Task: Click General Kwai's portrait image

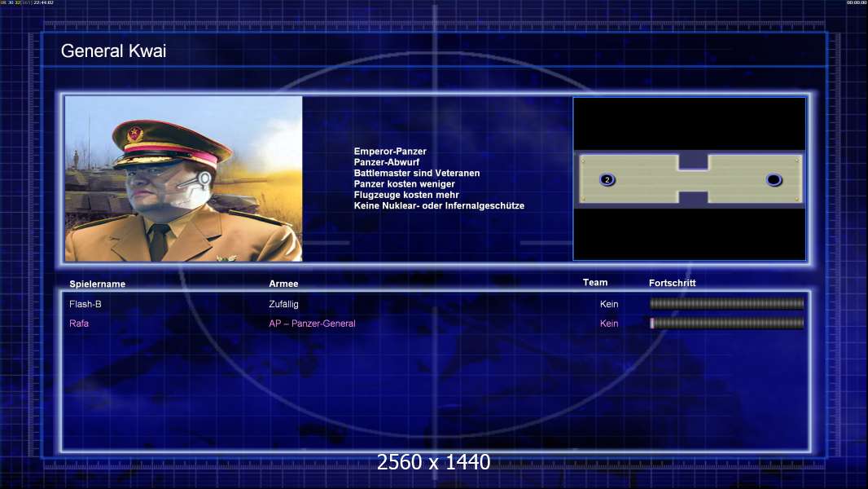Action: (184, 178)
